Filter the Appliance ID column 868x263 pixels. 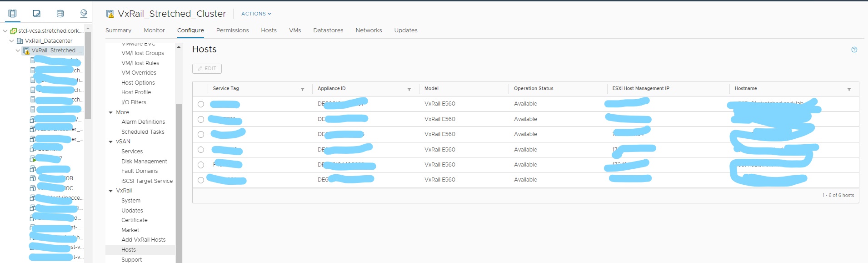click(x=409, y=89)
